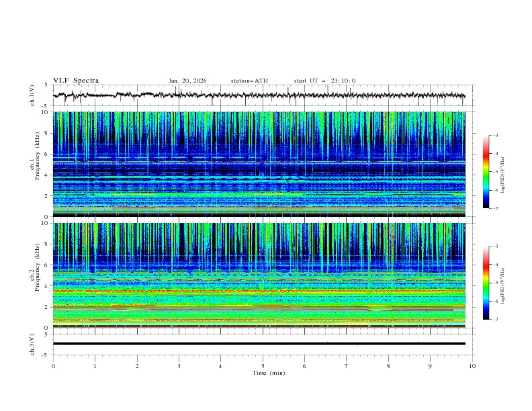Click the VLF Spectra title text
Viewport: 532px width, 411px height.
click(x=76, y=81)
